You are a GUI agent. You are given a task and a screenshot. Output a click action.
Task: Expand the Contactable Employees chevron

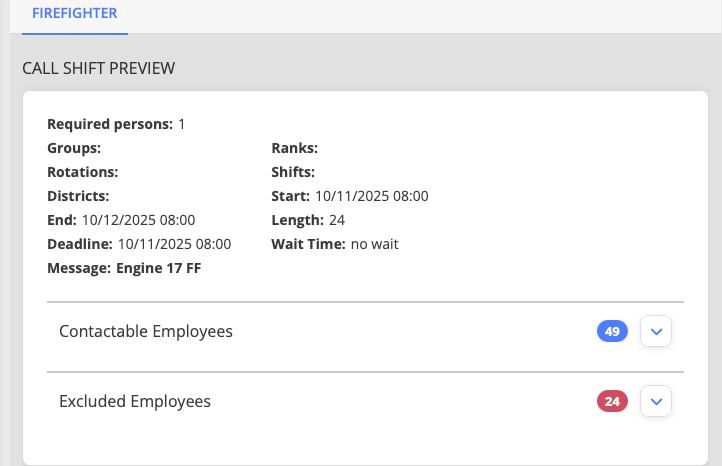pos(656,331)
